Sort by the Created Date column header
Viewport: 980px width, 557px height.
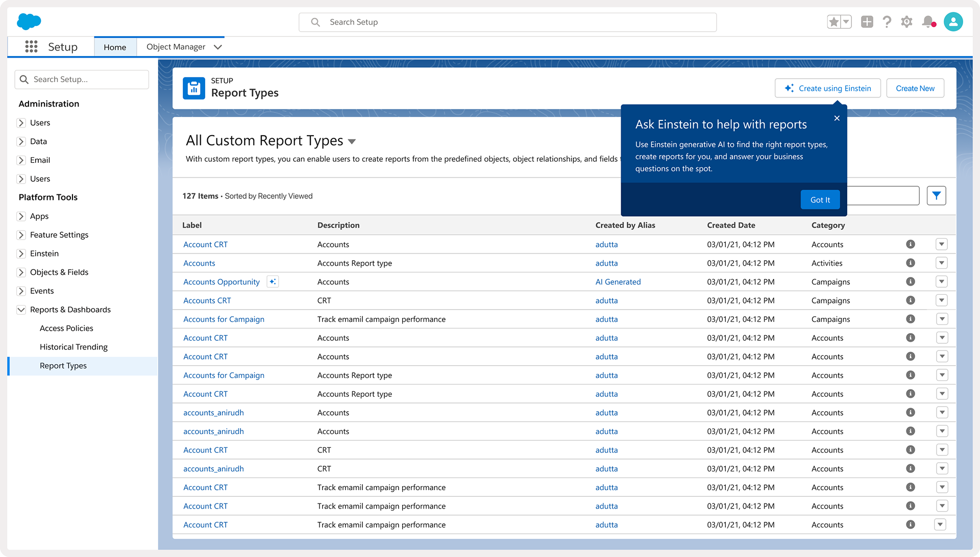pyautogui.click(x=731, y=225)
